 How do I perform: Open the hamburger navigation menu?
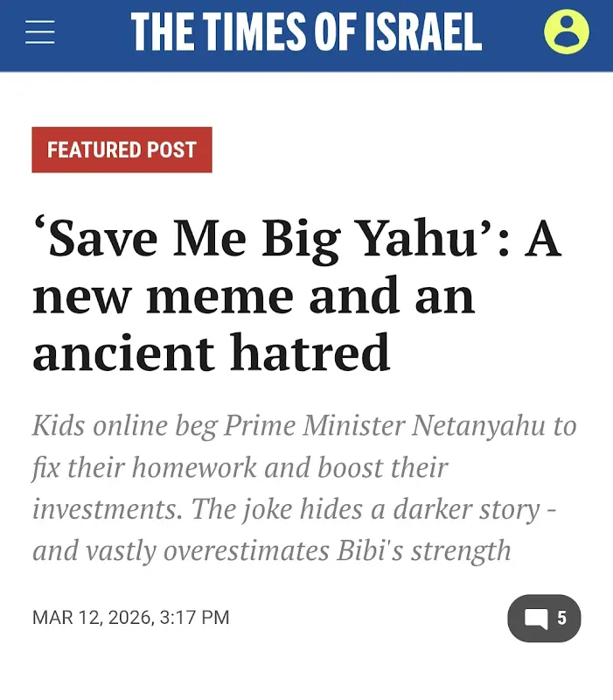click(x=40, y=31)
